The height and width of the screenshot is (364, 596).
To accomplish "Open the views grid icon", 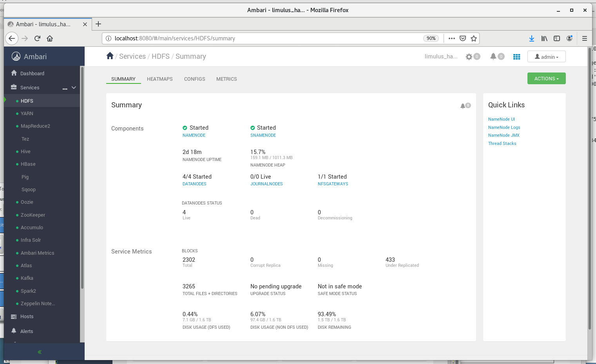I will click(517, 57).
